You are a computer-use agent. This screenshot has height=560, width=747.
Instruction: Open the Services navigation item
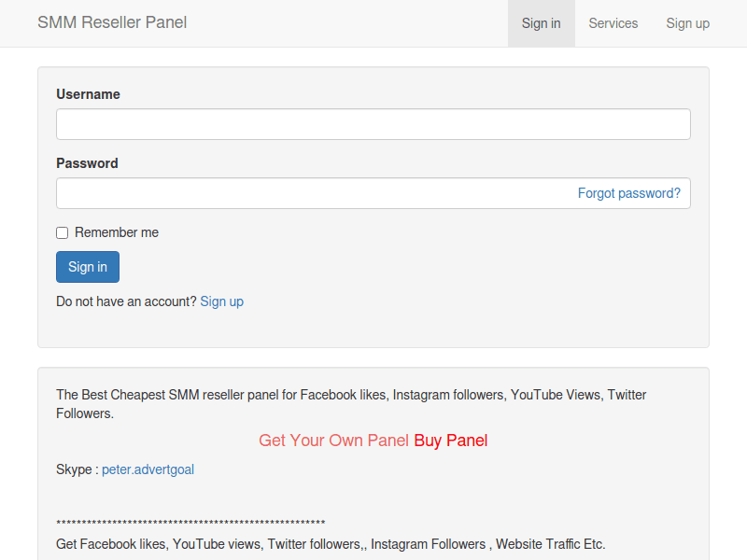613,23
